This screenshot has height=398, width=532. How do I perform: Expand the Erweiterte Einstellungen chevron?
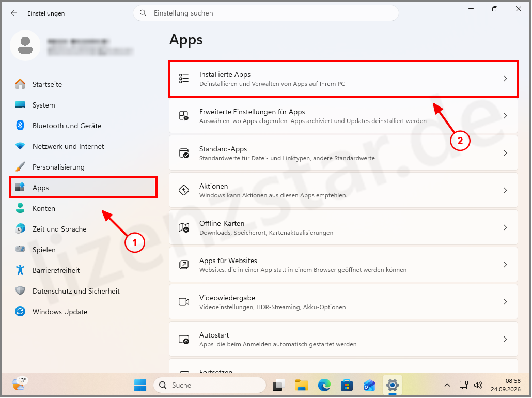coord(505,116)
